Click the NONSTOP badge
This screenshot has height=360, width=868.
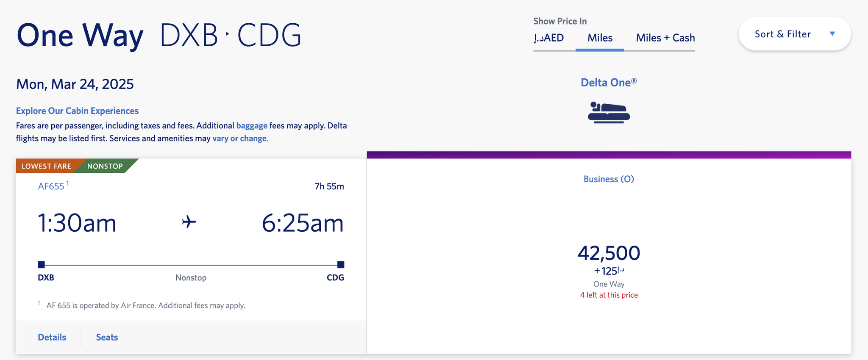(105, 166)
